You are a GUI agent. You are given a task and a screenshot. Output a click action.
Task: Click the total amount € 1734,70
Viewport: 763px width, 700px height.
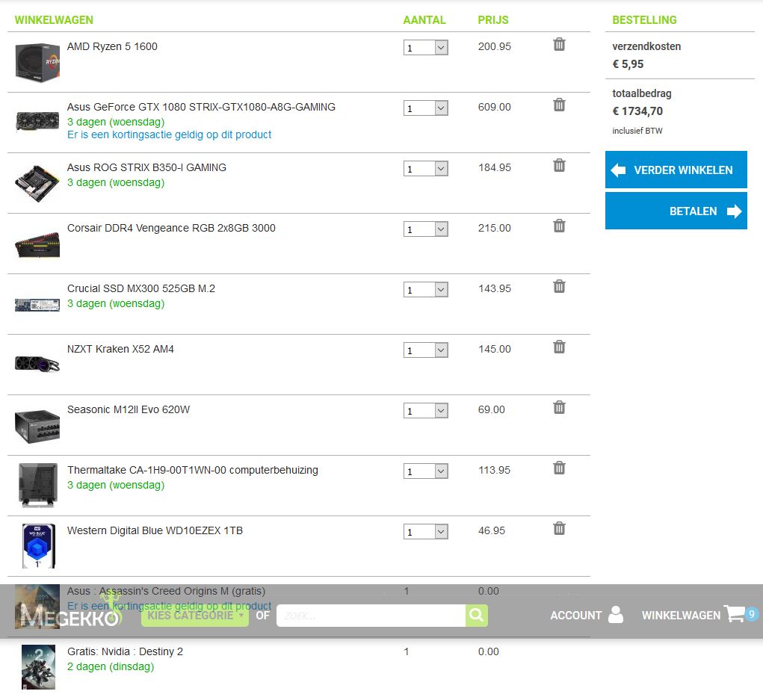(x=637, y=111)
